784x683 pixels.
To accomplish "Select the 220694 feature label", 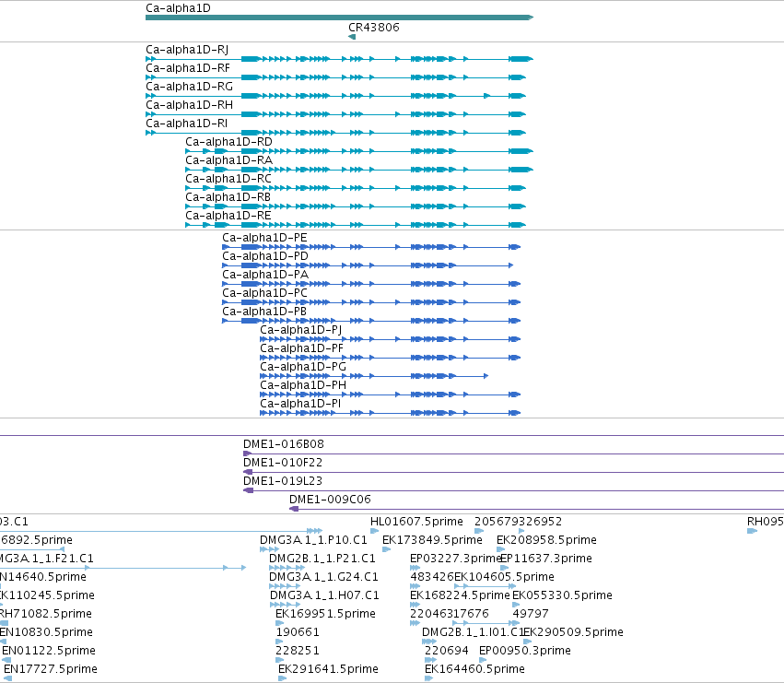I will click(x=447, y=651).
